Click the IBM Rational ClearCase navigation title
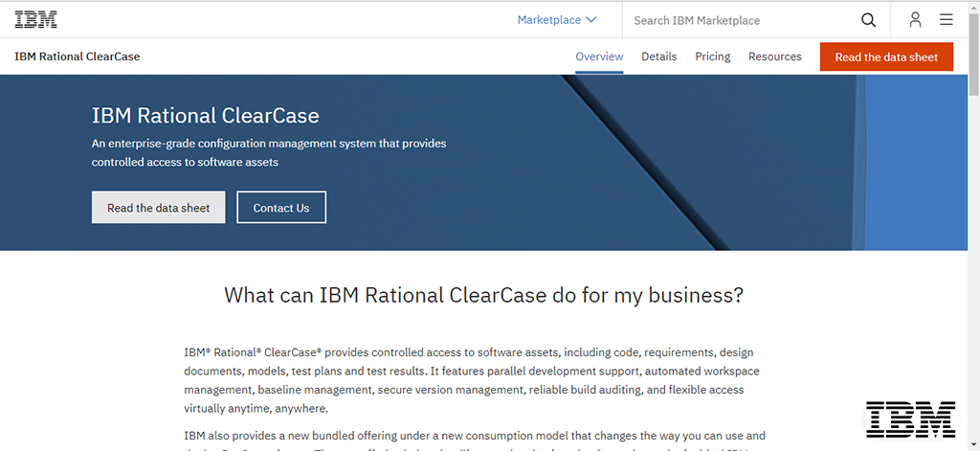Viewport: 980px width, 451px height. click(x=78, y=56)
